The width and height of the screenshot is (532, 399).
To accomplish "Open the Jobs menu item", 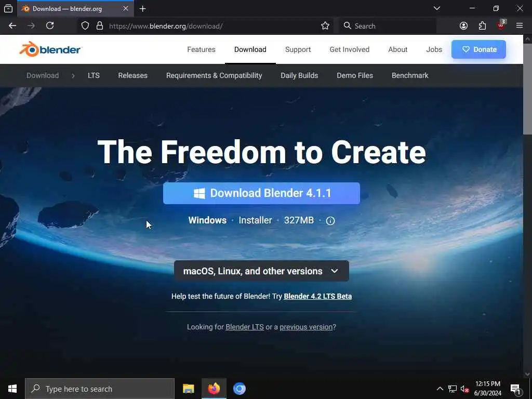I will [434, 49].
